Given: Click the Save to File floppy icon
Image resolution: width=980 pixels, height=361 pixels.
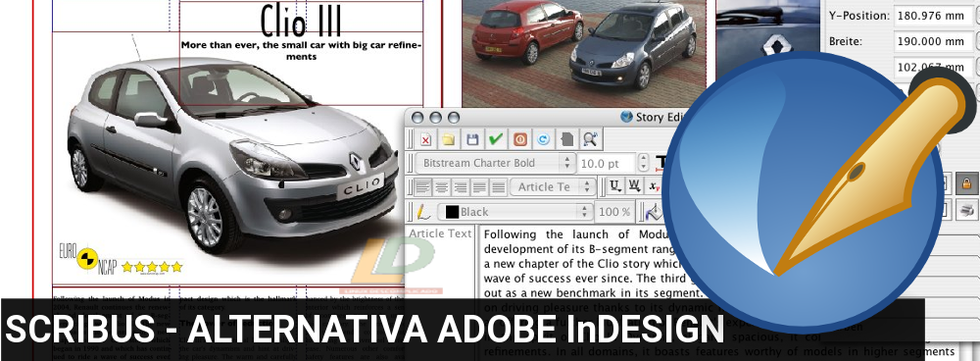Looking at the screenshot, I should click(472, 139).
